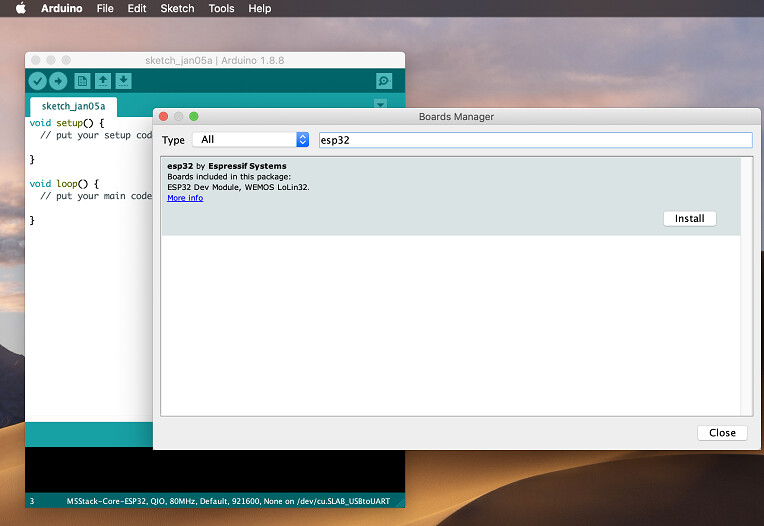Click the '// put your setup' comment line
Viewport: 764px width, 526px height.
(96, 135)
